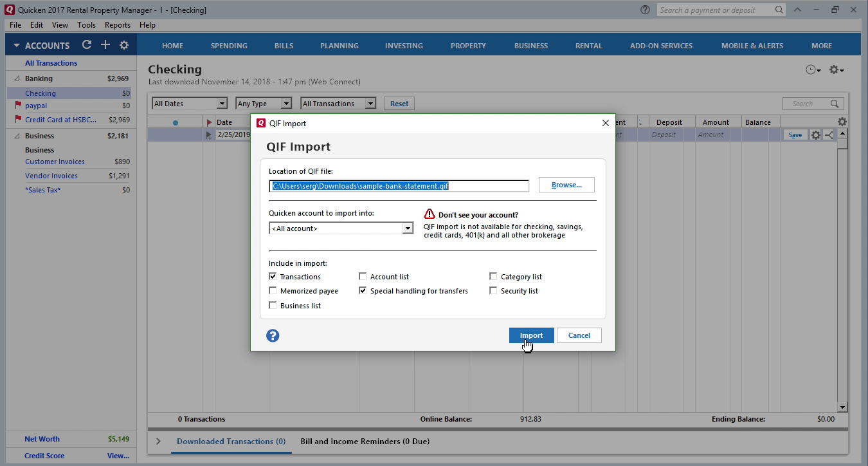868x466 pixels.
Task: Collapse the ACCOUNTS sidebar arrow
Action: (17, 46)
